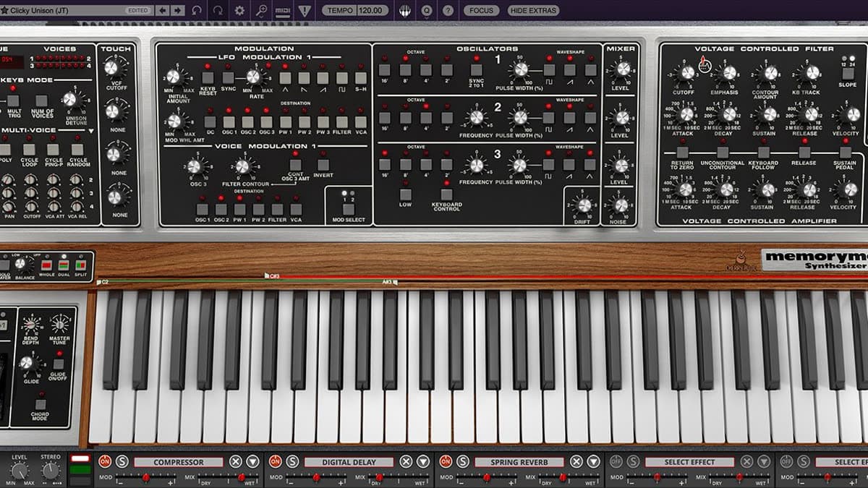
Task: Go to the next preset arrow
Action: (178, 11)
